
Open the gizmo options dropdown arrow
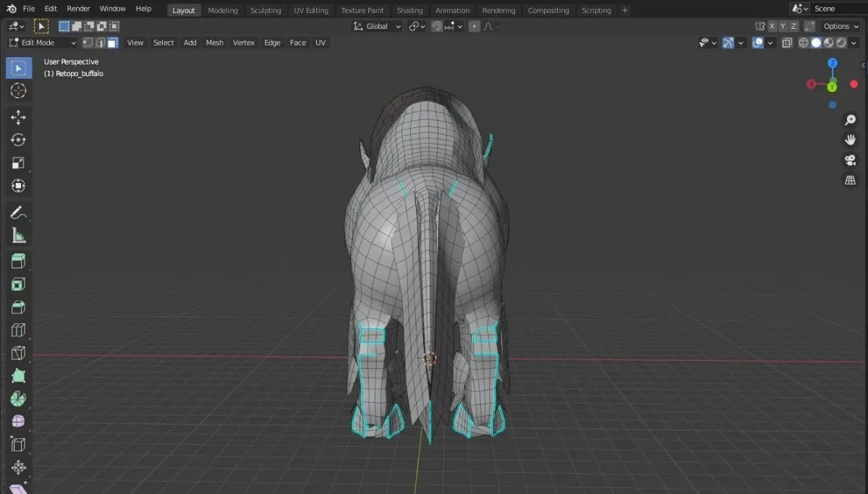(741, 43)
